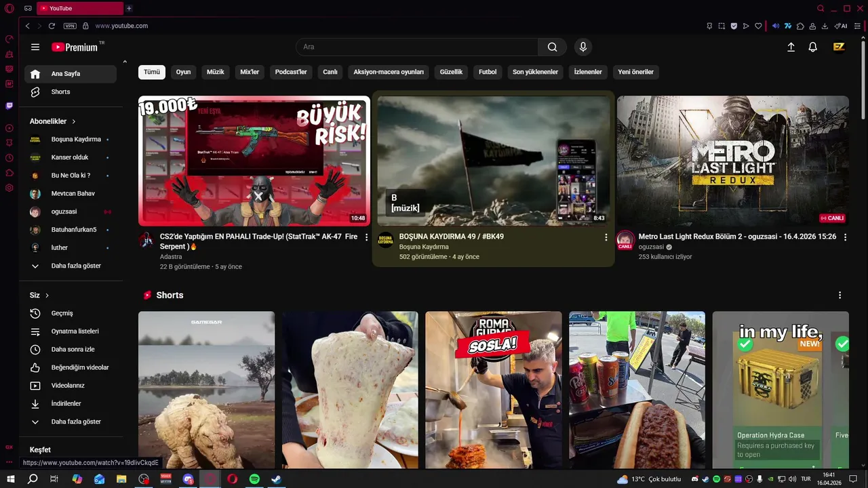Open Daha sonra izle list

click(71, 349)
